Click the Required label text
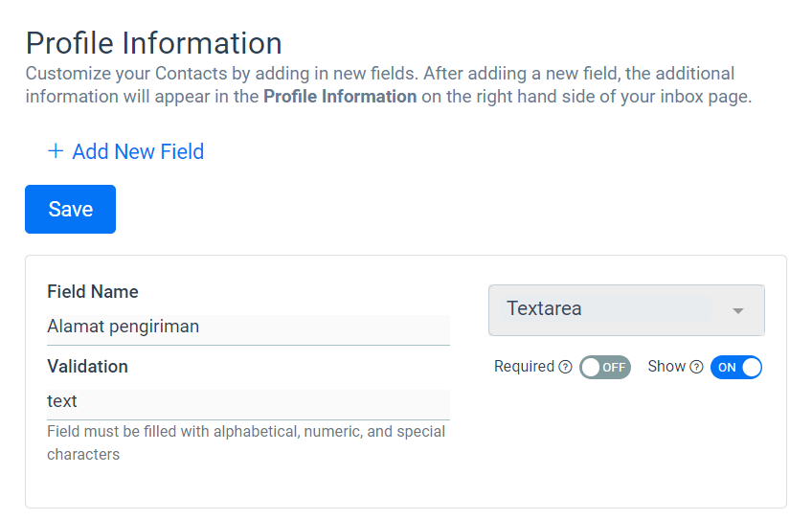This screenshot has height=520, width=812. (x=524, y=366)
